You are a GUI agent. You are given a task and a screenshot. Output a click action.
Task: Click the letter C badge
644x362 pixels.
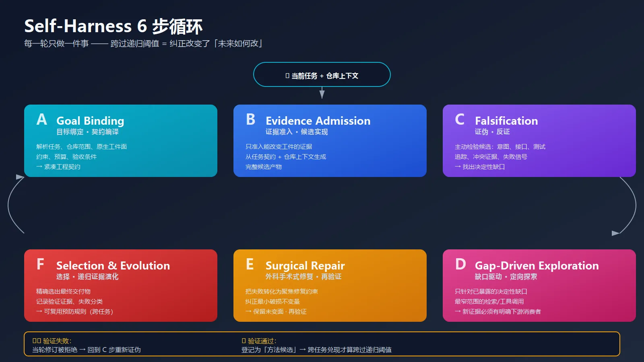pyautogui.click(x=460, y=119)
